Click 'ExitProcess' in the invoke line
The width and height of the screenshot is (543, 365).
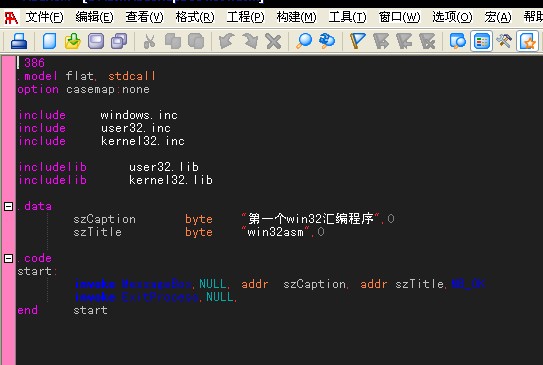click(160, 297)
